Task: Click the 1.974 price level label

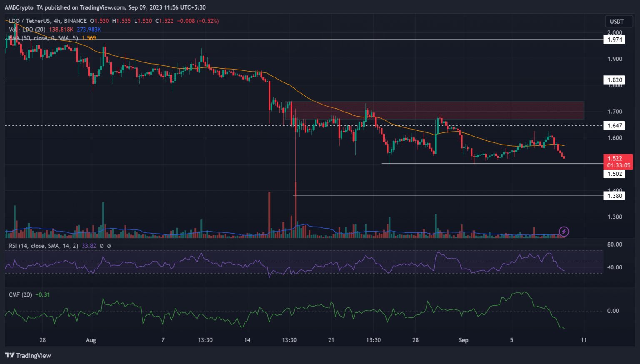Action: [614, 40]
